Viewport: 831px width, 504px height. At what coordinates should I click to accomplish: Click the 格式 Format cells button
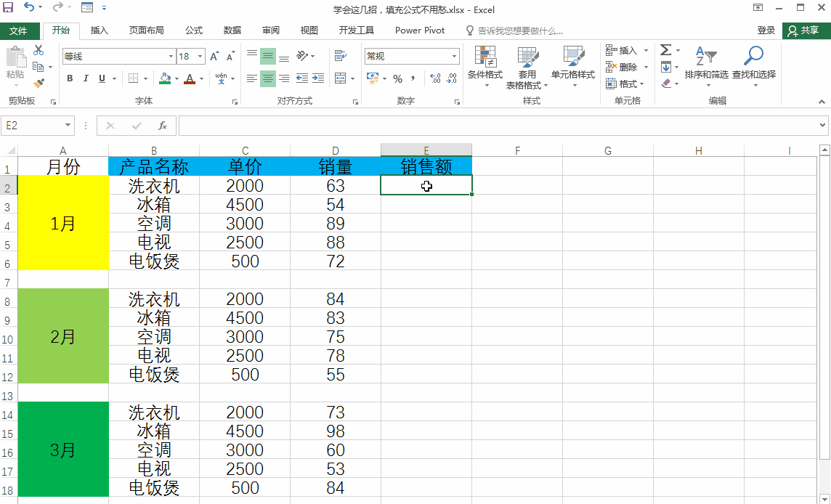tap(625, 84)
